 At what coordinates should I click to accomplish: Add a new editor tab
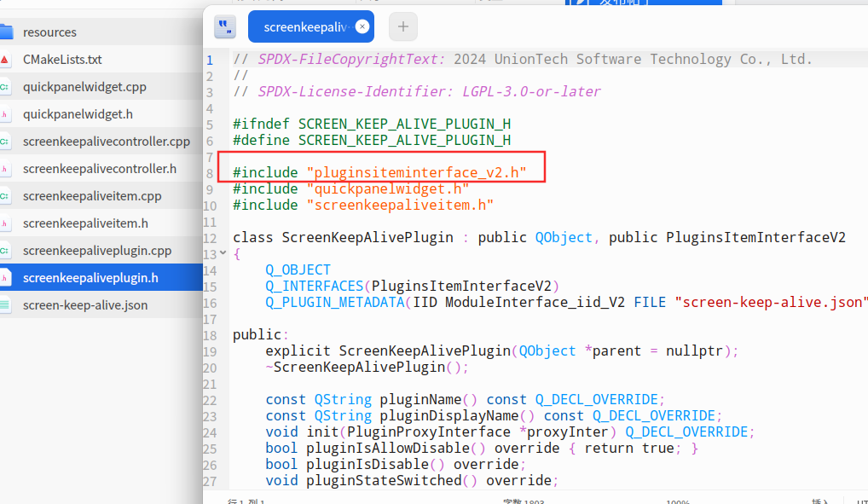tap(403, 26)
